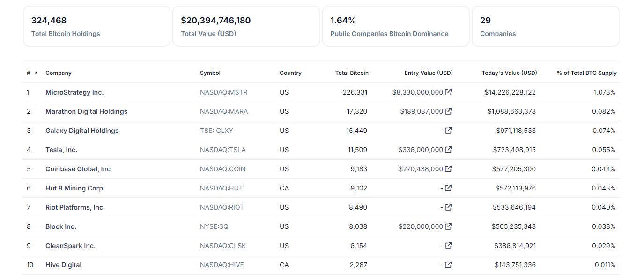Click MicroStrategy's 226,331 bitcoin value
The width and height of the screenshot is (644, 277).
(355, 92)
